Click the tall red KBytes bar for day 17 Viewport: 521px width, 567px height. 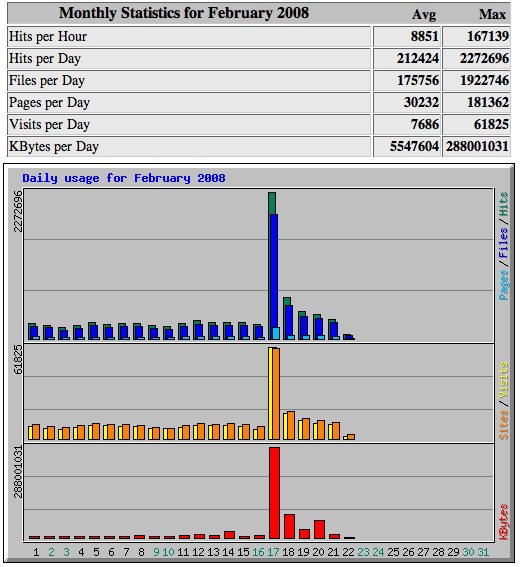274,493
